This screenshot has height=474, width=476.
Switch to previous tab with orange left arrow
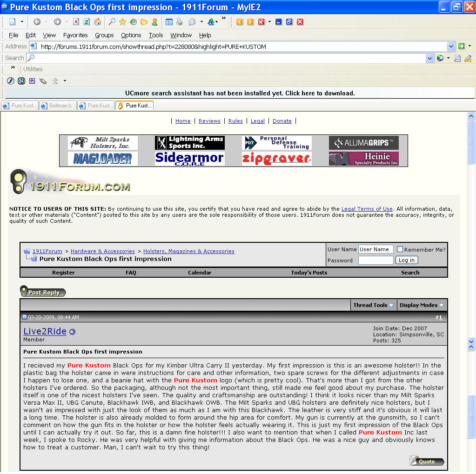pos(240,22)
